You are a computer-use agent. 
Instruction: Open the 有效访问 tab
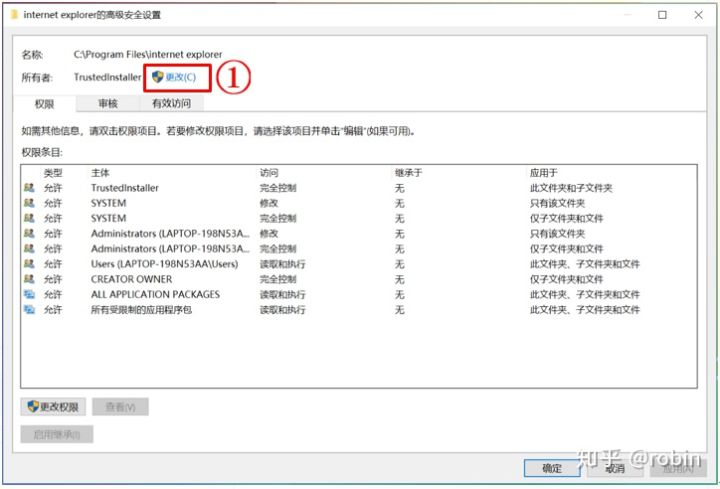pos(171,104)
